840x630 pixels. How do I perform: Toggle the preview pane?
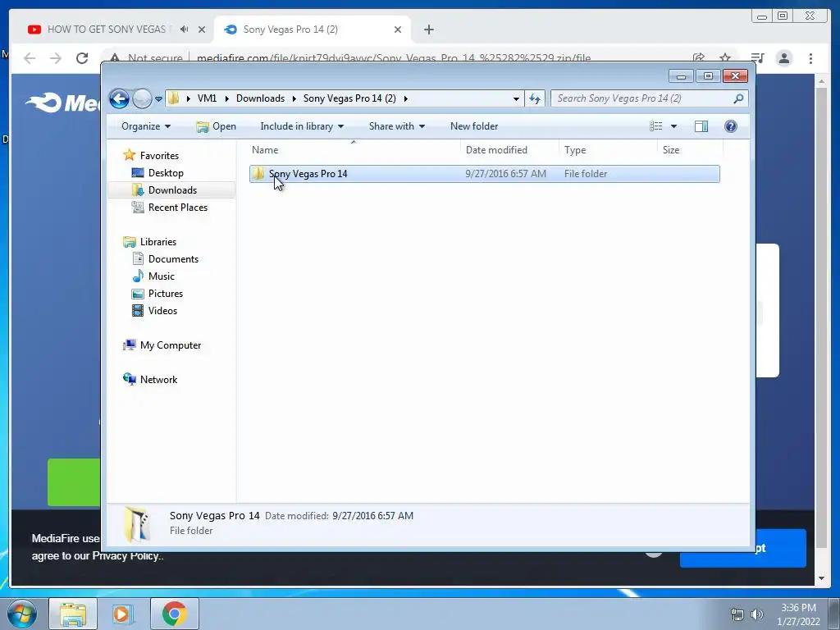pyautogui.click(x=701, y=126)
